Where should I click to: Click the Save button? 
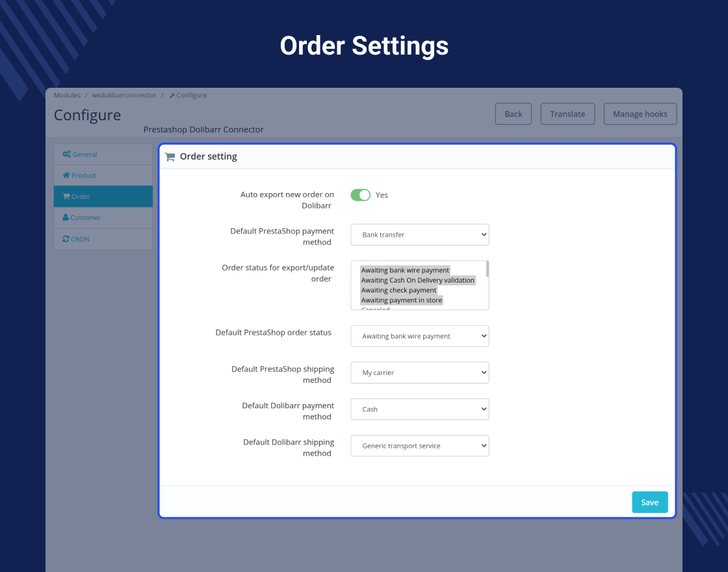(650, 502)
